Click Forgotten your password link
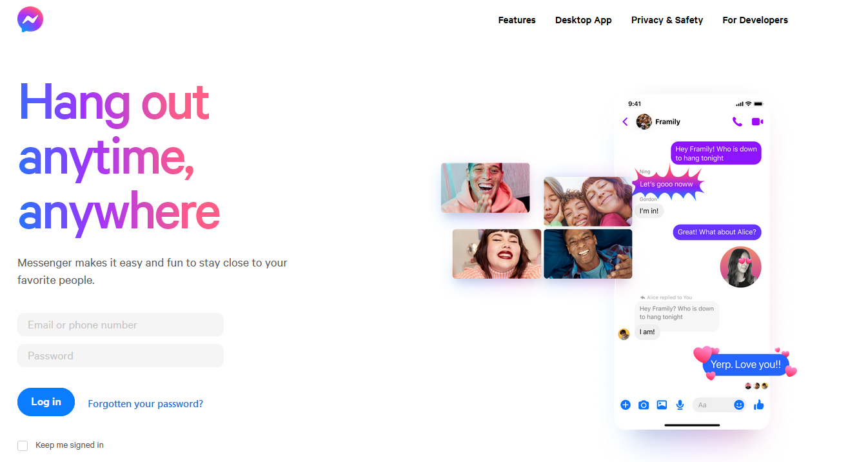This screenshot has width=868, height=462. click(145, 404)
